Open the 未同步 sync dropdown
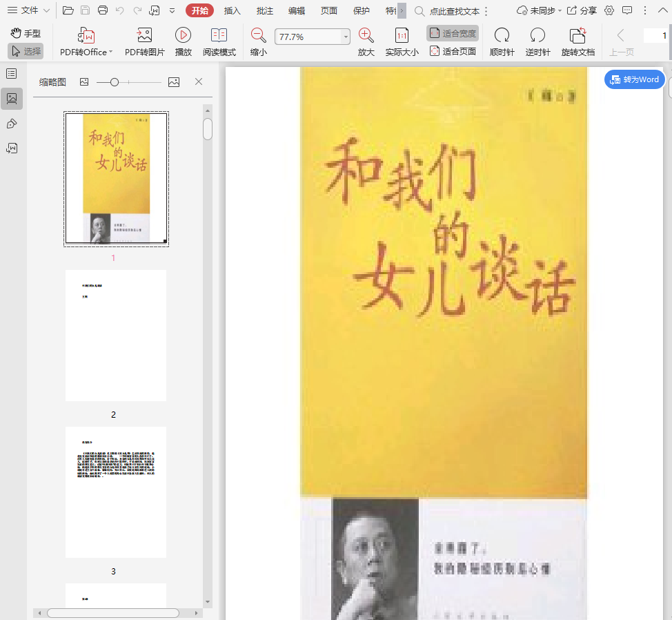The height and width of the screenshot is (620, 672). [539, 11]
